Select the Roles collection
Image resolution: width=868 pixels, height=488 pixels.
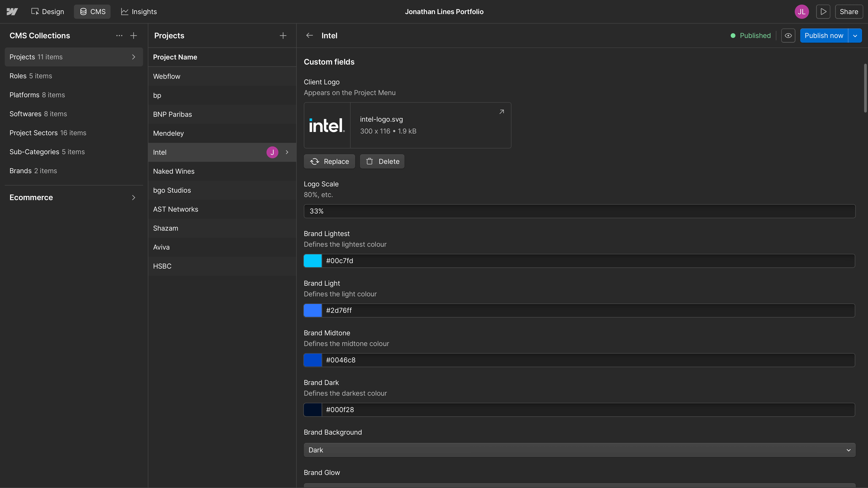(74, 76)
